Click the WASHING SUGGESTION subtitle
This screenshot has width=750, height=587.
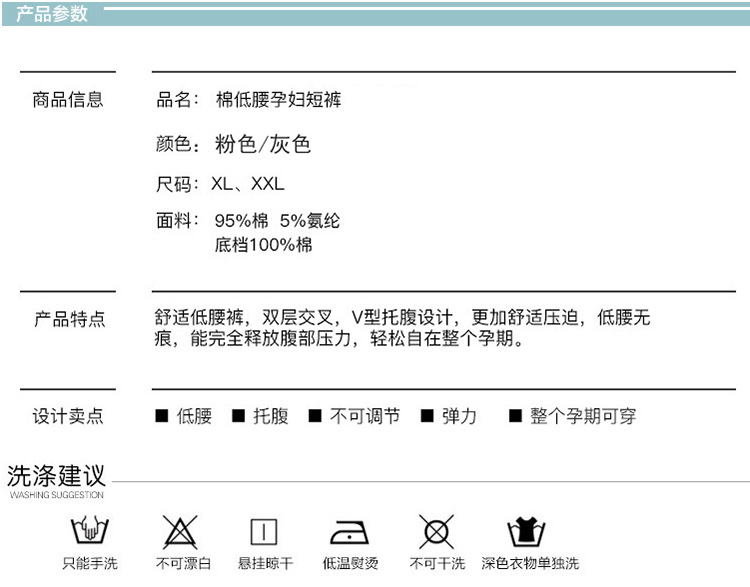56,495
